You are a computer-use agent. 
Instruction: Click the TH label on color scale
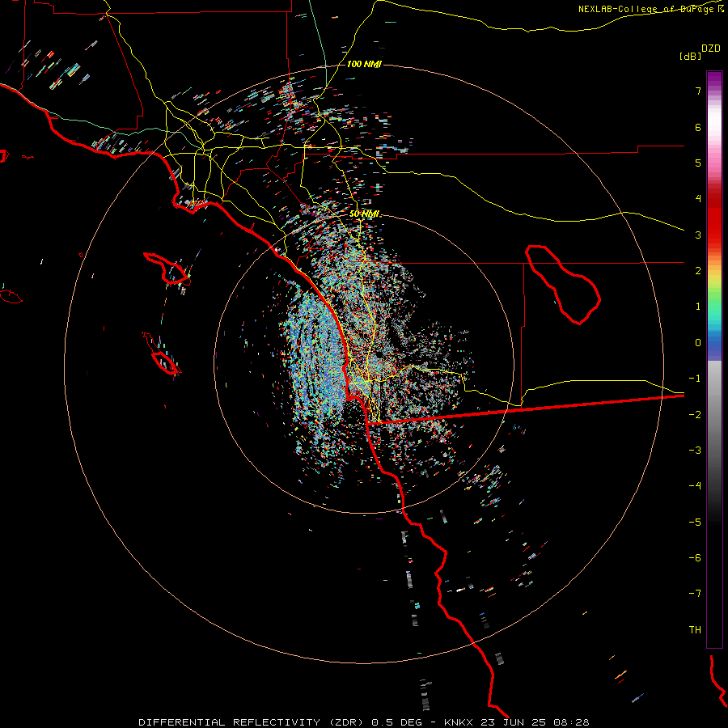coord(695,630)
